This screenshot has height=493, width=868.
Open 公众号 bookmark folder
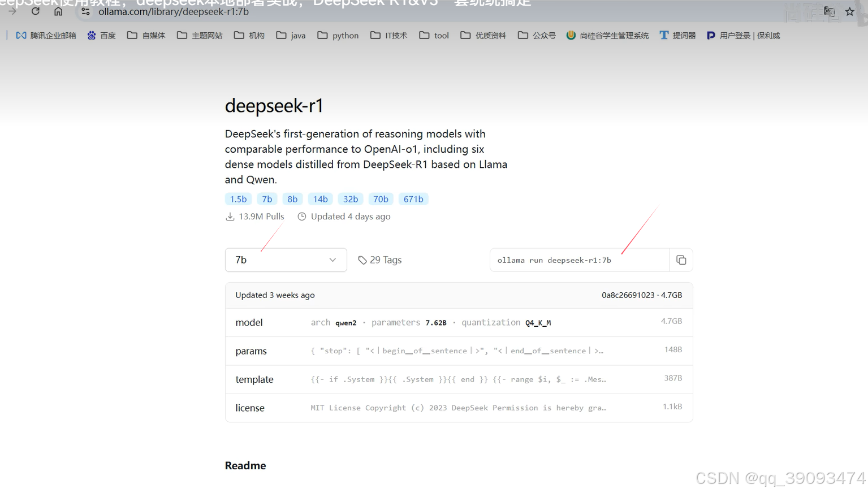[537, 36]
